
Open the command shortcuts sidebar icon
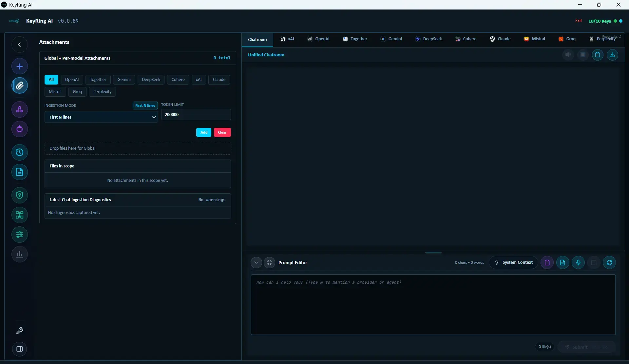pyautogui.click(x=20, y=215)
